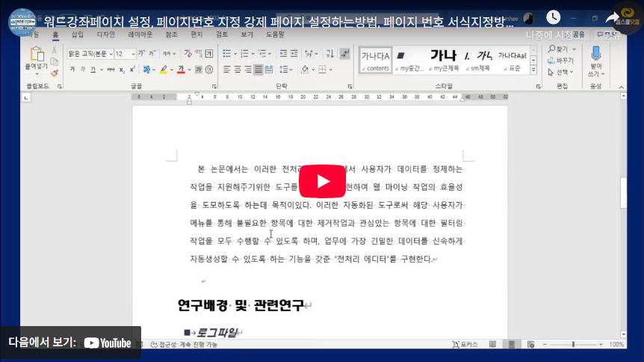The height and width of the screenshot is (362, 644).
Task: Click the Bullets list icon
Action: [226, 54]
